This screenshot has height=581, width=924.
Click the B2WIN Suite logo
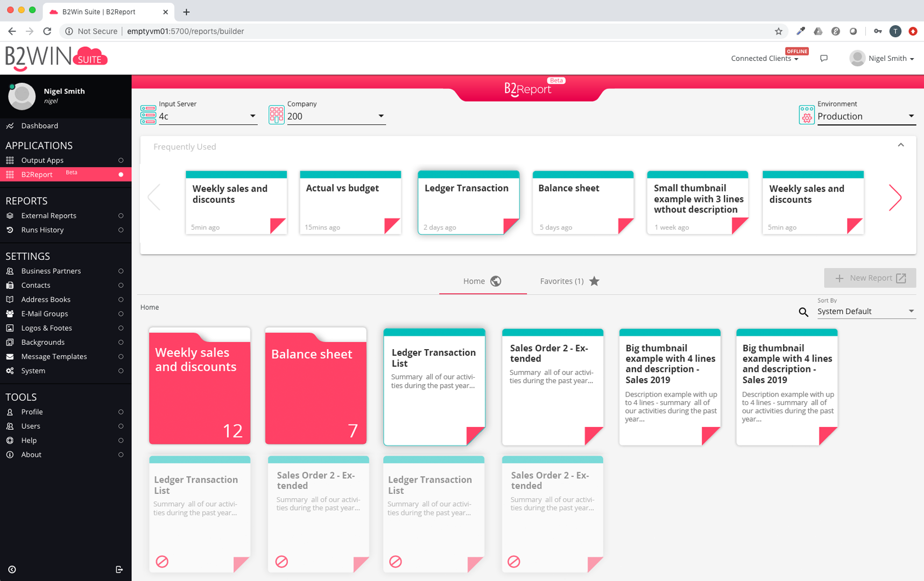(56, 58)
